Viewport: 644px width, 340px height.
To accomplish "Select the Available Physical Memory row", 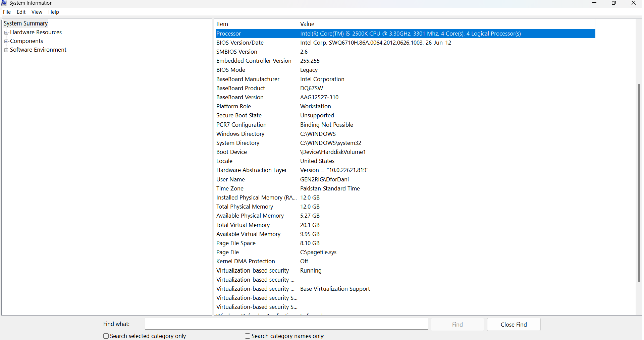I will 405,216.
